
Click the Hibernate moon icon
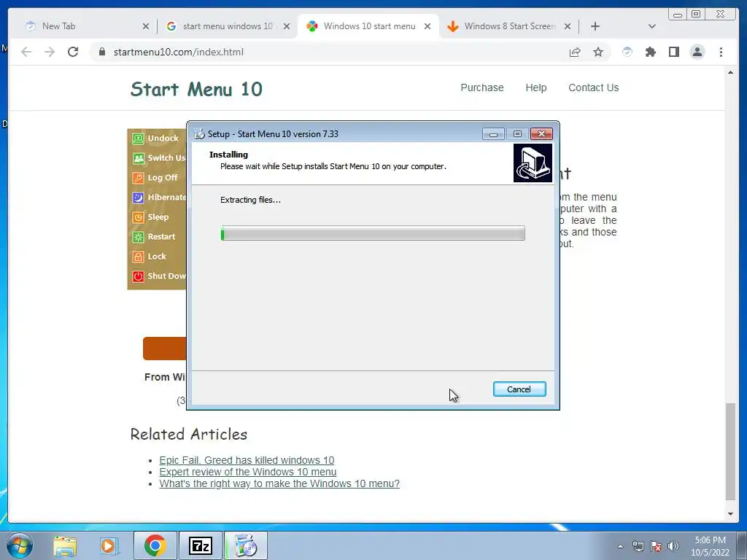tap(138, 198)
